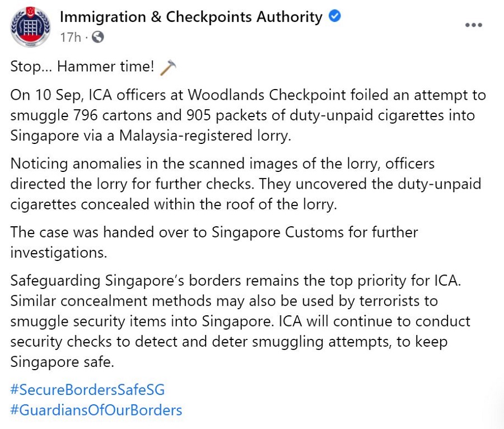
Task: Click the globe public audience icon
Action: point(97,38)
